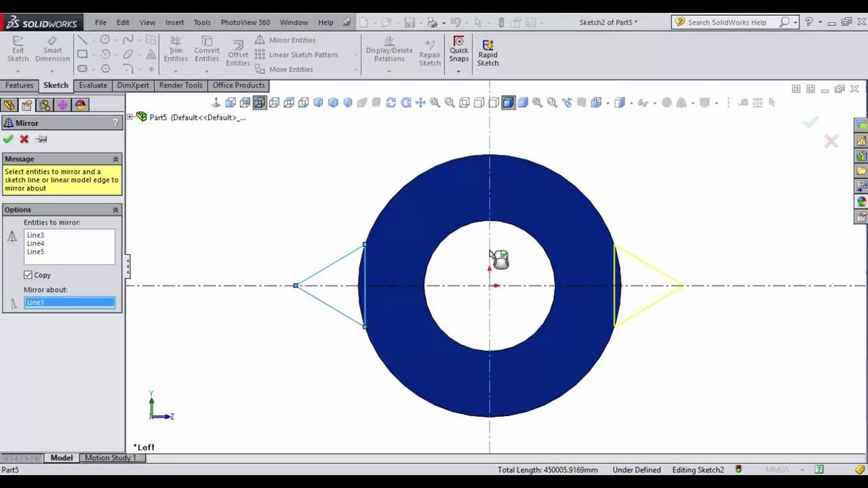Toggle the Rapid Sketch tool
Image resolution: width=868 pixels, height=488 pixels.
488,53
